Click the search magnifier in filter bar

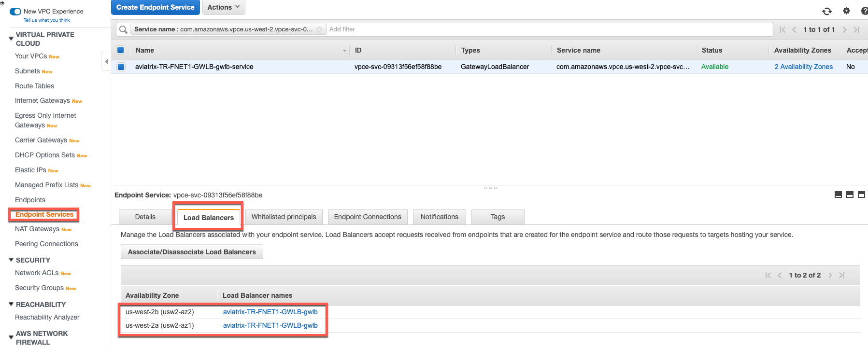coord(123,29)
